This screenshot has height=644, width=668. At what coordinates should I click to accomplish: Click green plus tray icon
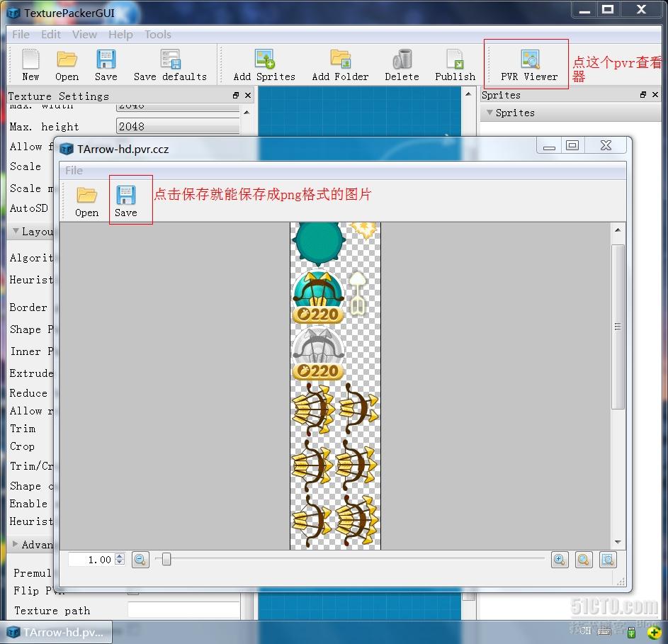(655, 633)
